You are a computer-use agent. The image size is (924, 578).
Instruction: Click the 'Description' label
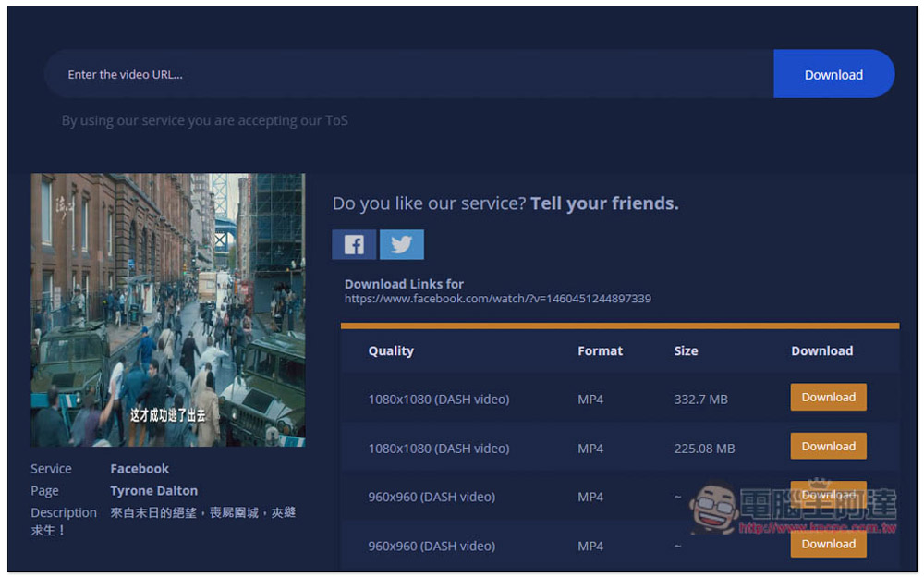point(64,512)
